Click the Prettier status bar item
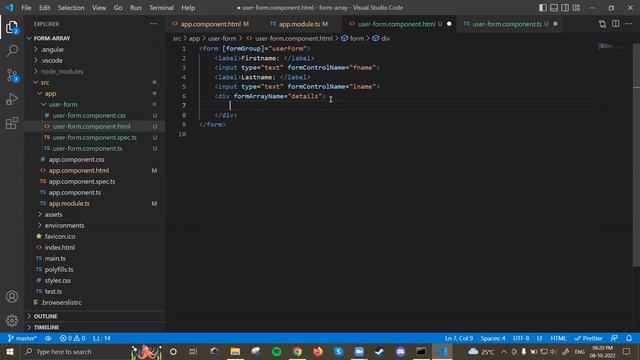Image resolution: width=640 pixels, height=360 pixels. tap(588, 338)
